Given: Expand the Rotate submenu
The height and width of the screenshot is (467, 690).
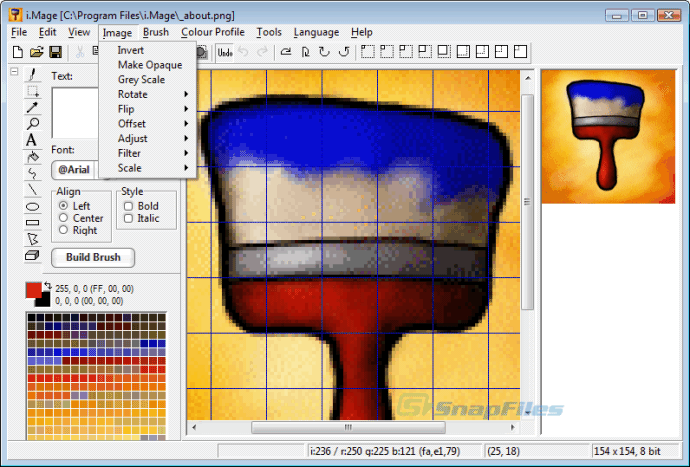Looking at the screenshot, I should click(x=147, y=94).
